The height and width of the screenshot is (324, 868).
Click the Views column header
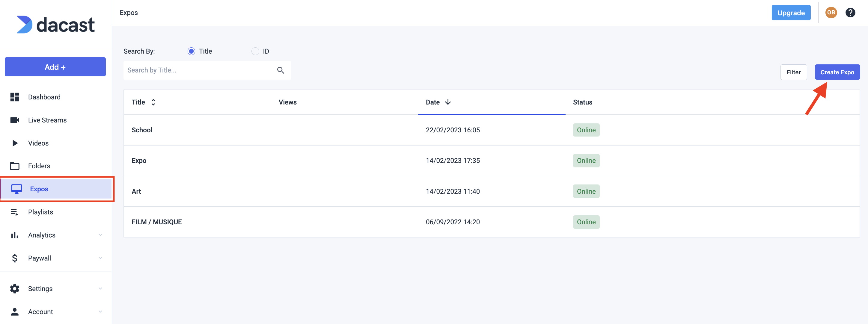tap(287, 102)
